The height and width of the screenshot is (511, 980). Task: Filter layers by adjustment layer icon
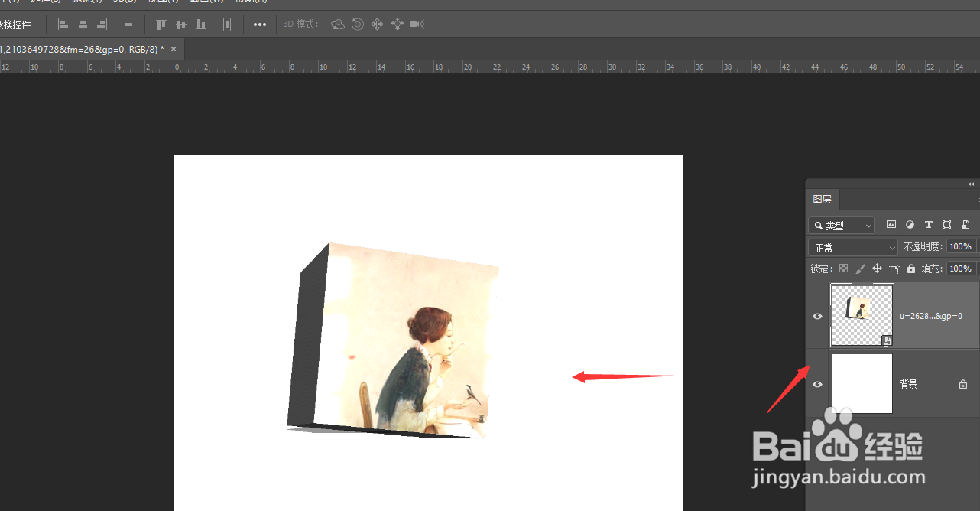coord(910,225)
